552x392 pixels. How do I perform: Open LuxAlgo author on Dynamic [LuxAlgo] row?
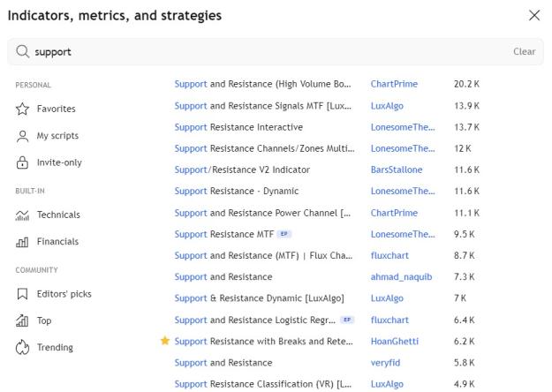click(x=387, y=298)
